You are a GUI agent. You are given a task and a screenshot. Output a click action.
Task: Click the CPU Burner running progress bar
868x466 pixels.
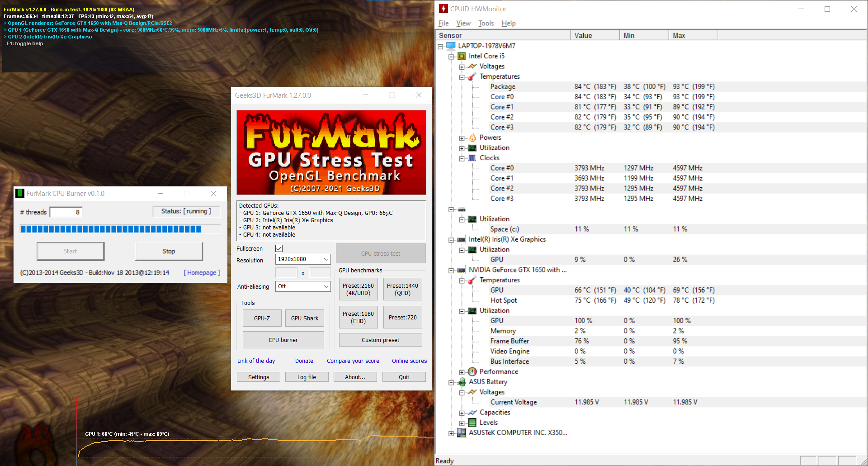pos(120,229)
